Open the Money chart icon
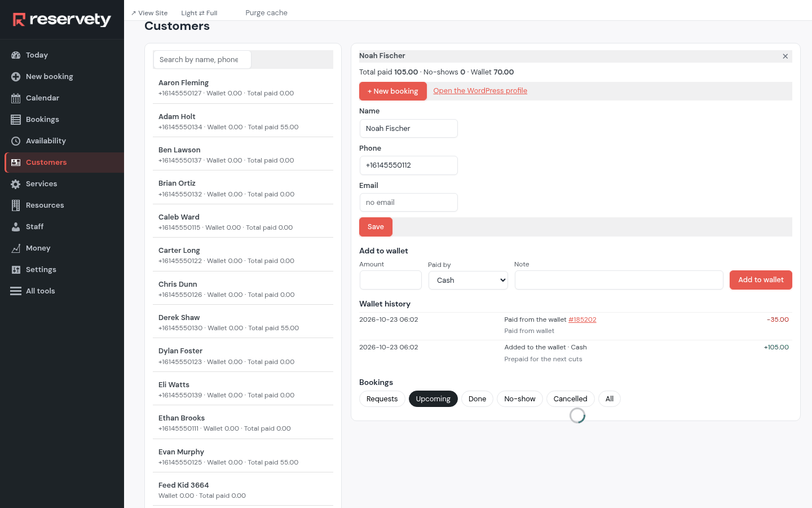The image size is (812, 508). 16,248
